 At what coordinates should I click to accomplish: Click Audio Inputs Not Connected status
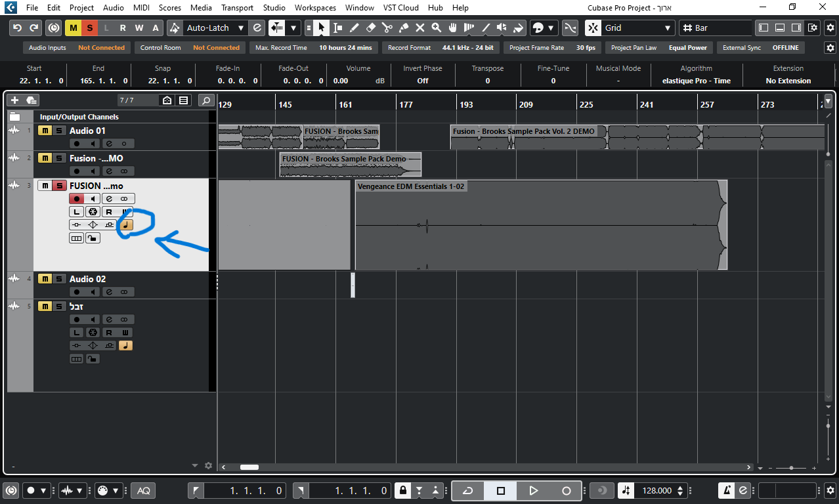pyautogui.click(x=76, y=48)
